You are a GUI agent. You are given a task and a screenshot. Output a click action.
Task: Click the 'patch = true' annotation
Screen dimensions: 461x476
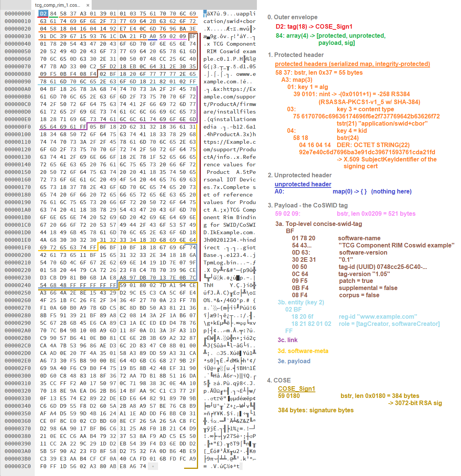356,281
